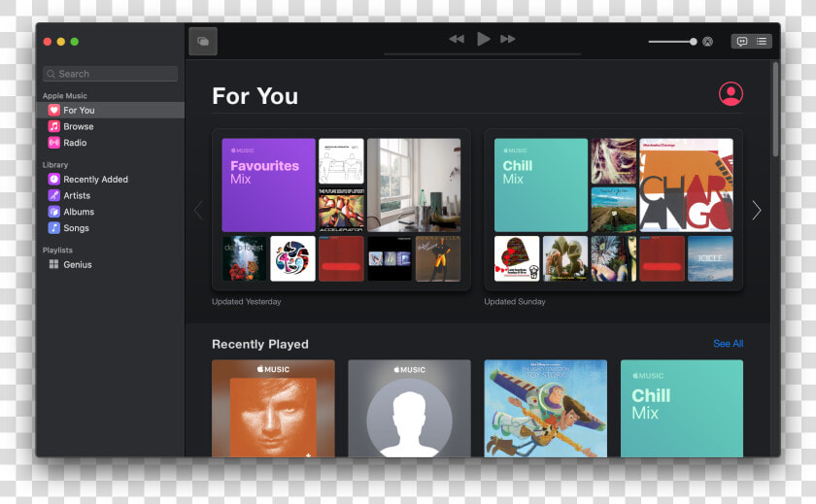Open the red heart album cover
The width and height of the screenshot is (816, 504).
pyautogui.click(x=517, y=258)
